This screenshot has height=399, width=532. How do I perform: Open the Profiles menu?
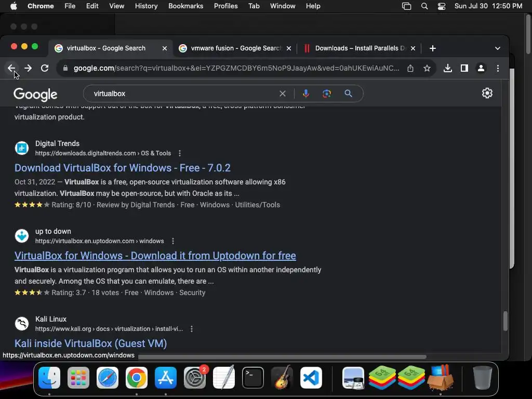pyautogui.click(x=225, y=6)
